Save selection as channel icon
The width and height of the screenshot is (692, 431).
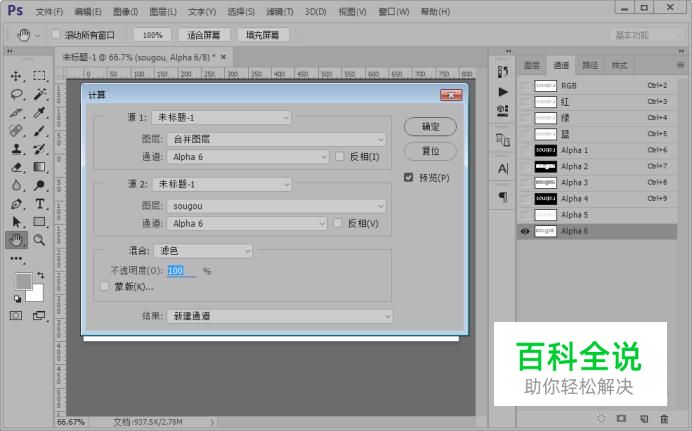click(x=621, y=418)
